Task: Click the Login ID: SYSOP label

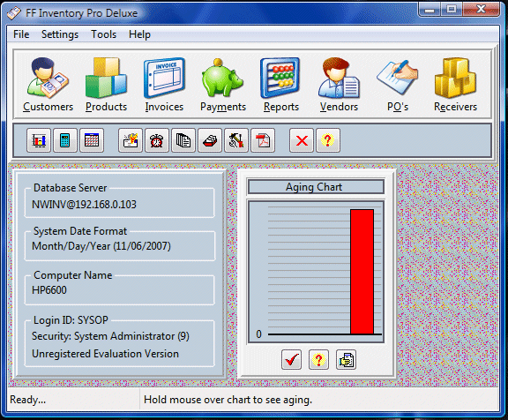Action: [x=71, y=320]
